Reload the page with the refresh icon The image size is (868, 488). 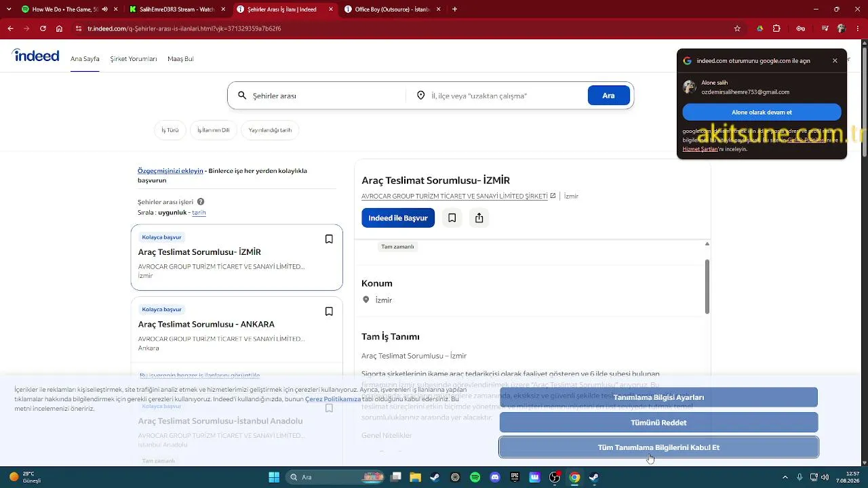point(43,28)
